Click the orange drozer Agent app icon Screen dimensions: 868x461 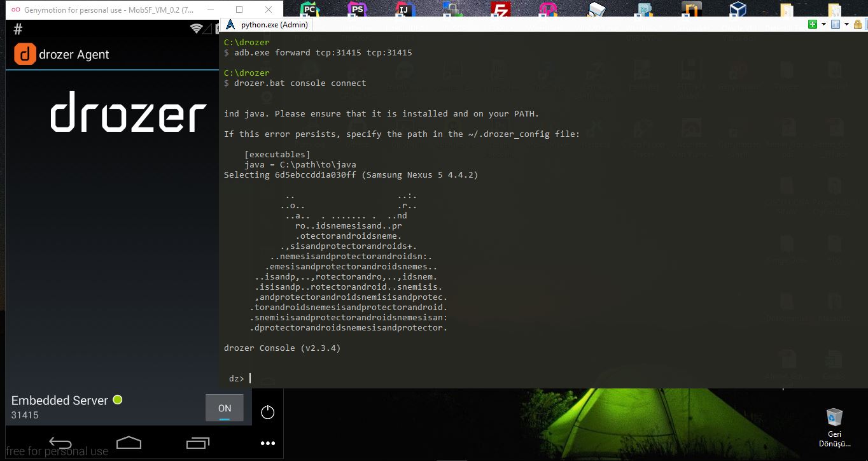pyautogui.click(x=25, y=54)
